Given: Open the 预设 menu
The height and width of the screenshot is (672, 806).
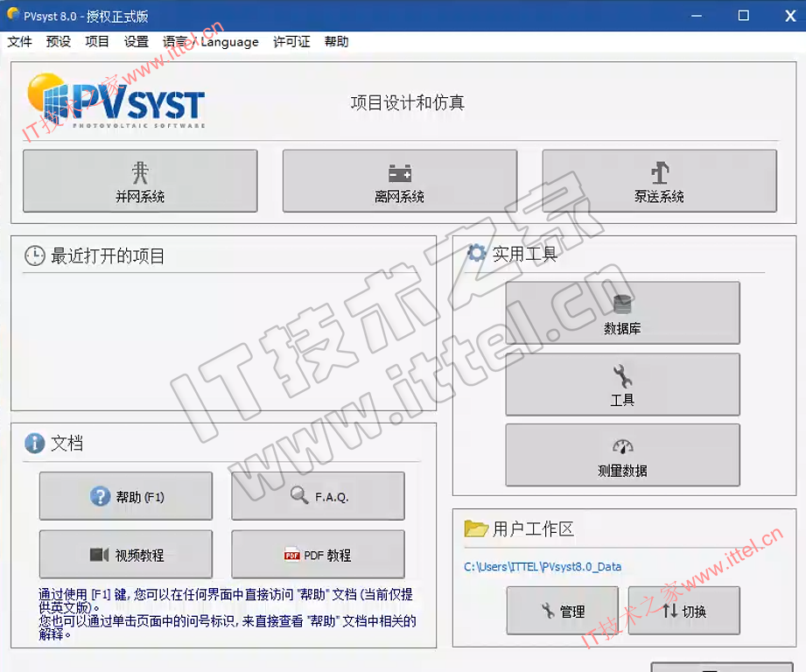Looking at the screenshot, I should pos(59,41).
